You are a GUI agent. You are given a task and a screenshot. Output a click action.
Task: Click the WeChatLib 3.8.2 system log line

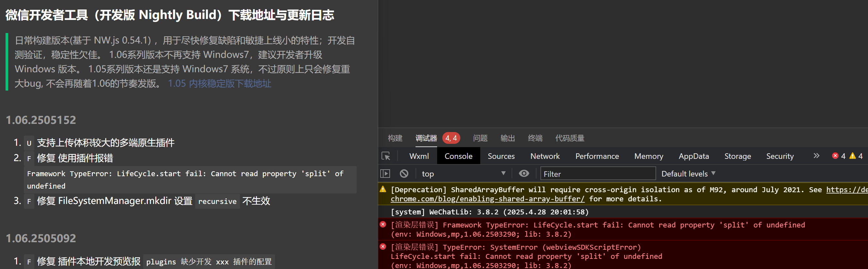pyautogui.click(x=490, y=212)
